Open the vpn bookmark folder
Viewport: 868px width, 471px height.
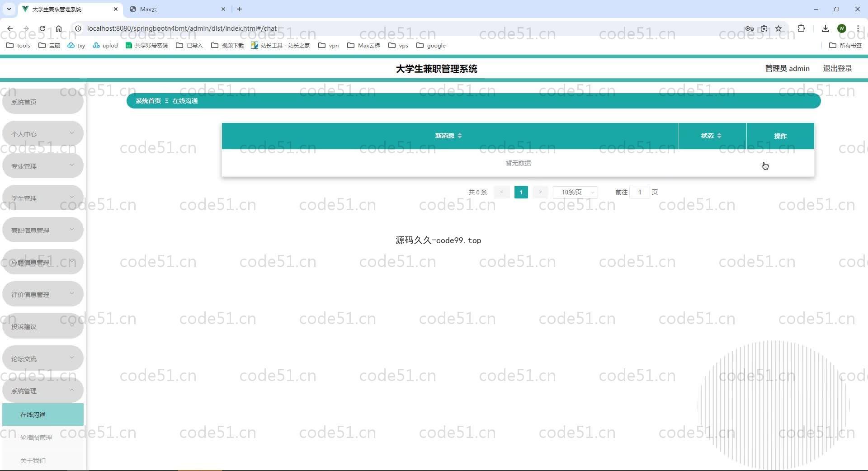pyautogui.click(x=329, y=45)
